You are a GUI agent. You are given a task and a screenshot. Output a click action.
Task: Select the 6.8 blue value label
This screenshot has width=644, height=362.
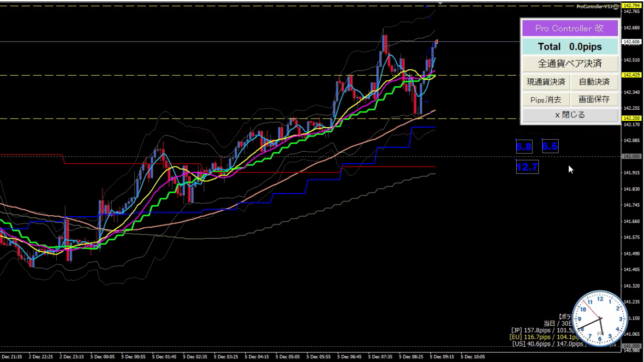pos(524,147)
